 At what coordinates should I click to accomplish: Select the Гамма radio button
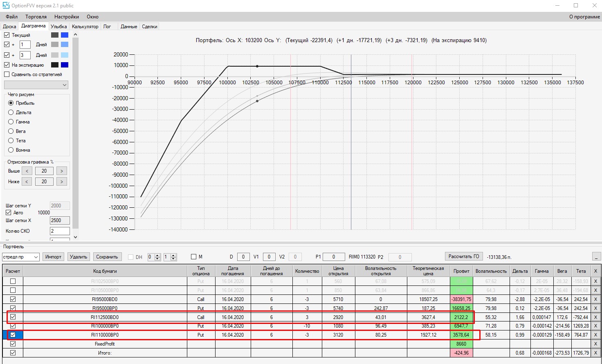[11, 122]
